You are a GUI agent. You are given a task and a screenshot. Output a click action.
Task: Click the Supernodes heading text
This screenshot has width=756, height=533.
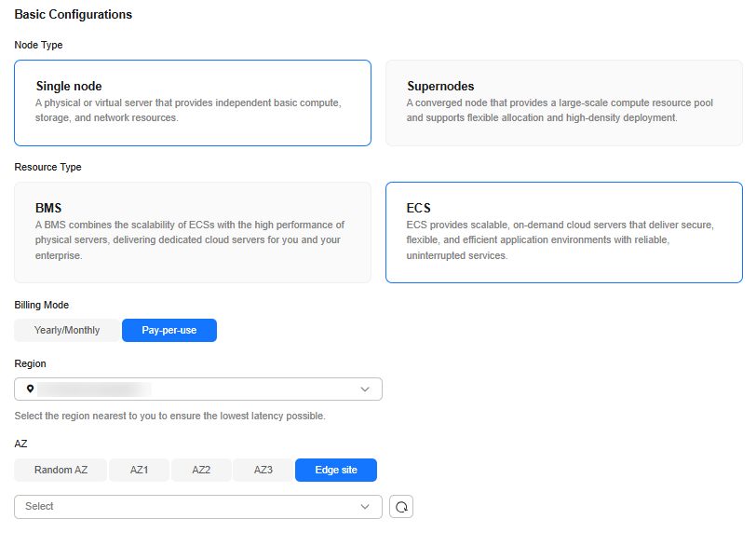(440, 87)
